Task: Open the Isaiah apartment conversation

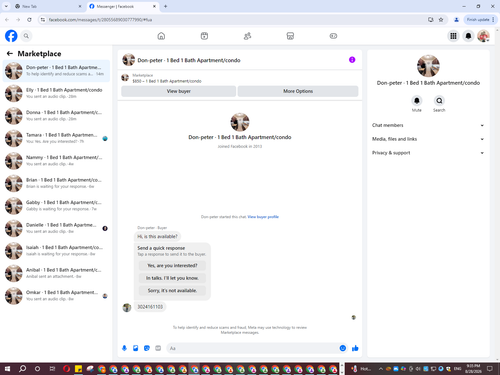Action: pos(56,251)
